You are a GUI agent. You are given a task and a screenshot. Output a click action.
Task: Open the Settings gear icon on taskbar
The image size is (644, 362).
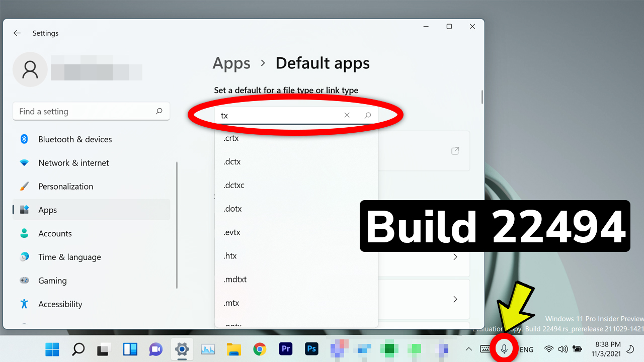182,349
